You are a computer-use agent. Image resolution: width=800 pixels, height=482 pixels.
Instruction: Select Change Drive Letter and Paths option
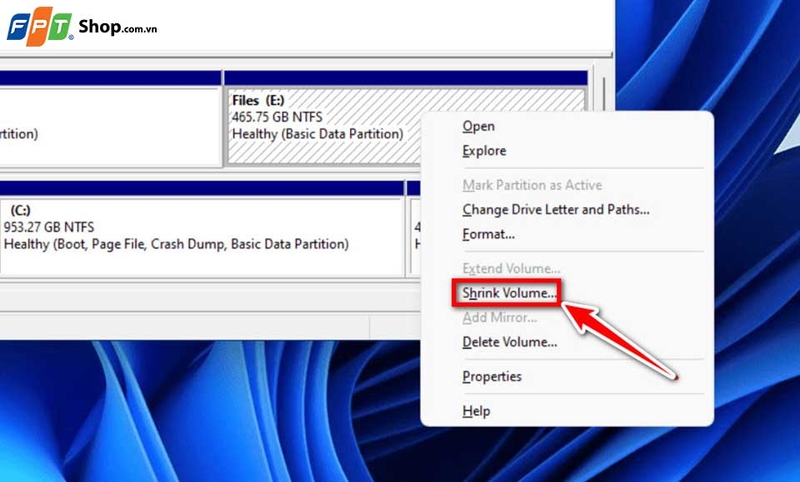click(556, 210)
